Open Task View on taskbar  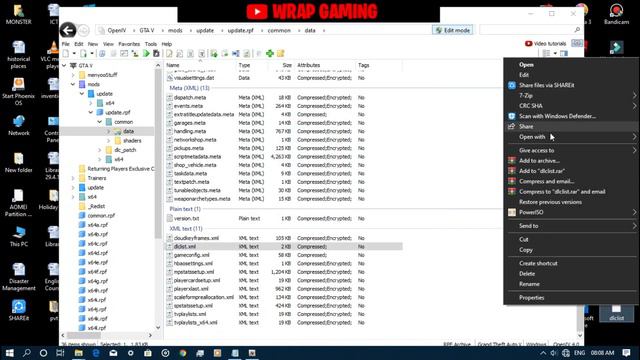[60, 353]
